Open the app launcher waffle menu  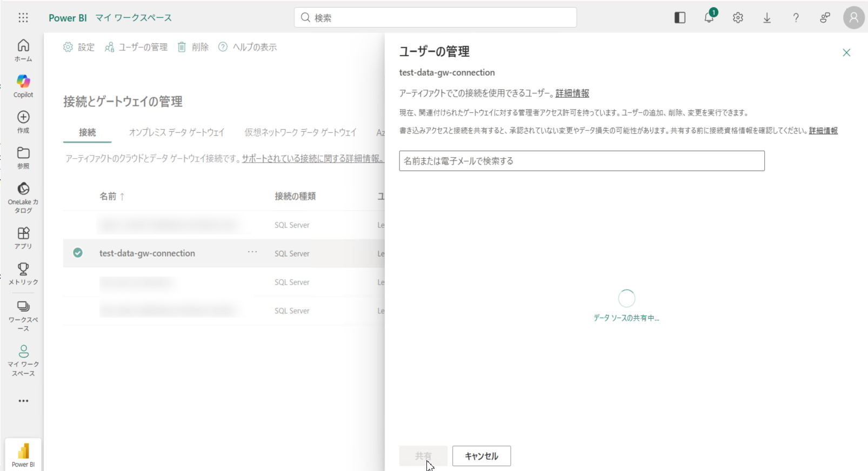[23, 18]
